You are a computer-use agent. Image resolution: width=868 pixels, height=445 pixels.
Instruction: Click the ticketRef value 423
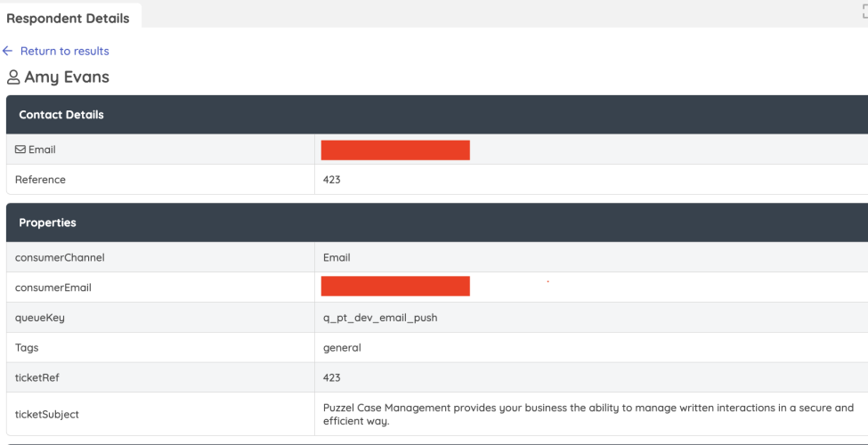point(332,377)
